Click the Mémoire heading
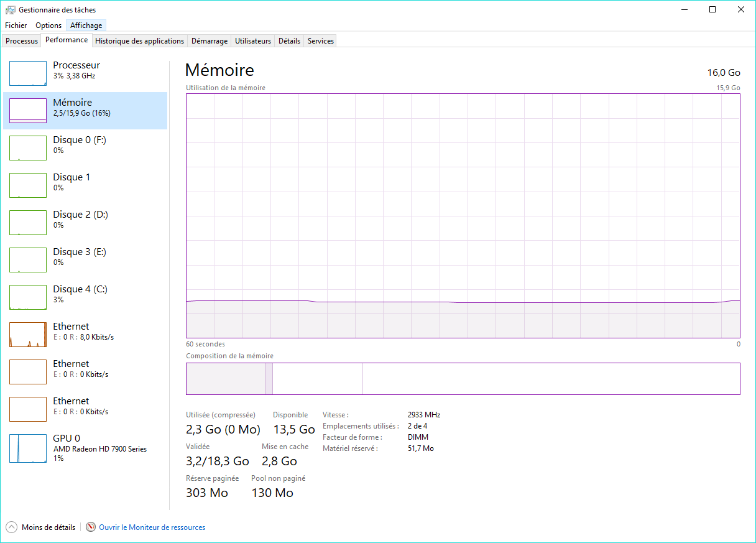This screenshot has width=756, height=543. click(219, 70)
